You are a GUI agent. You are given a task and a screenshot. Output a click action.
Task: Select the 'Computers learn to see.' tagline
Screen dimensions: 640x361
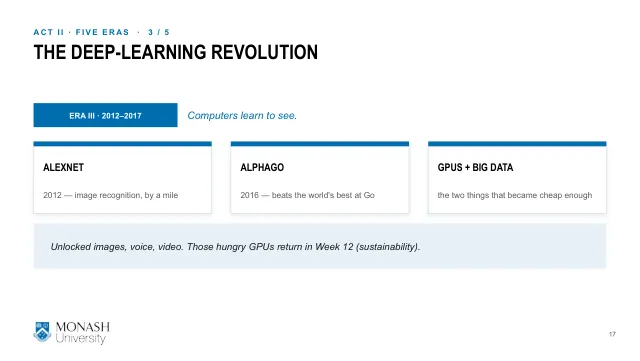(x=242, y=116)
